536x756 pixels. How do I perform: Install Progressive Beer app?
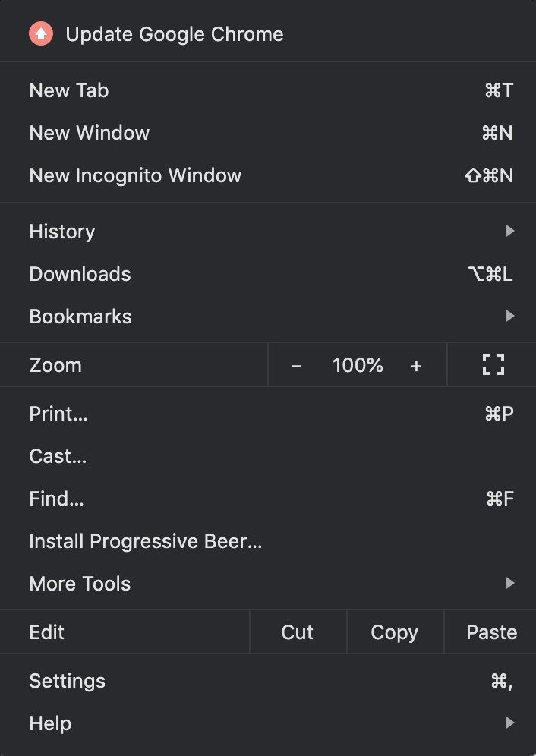click(145, 541)
